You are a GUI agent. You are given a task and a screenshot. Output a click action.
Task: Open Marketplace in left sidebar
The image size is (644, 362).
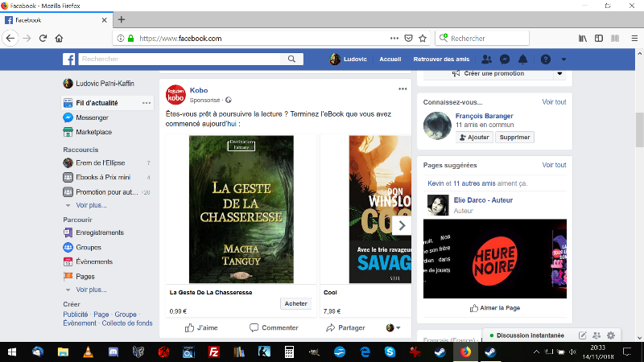93,132
